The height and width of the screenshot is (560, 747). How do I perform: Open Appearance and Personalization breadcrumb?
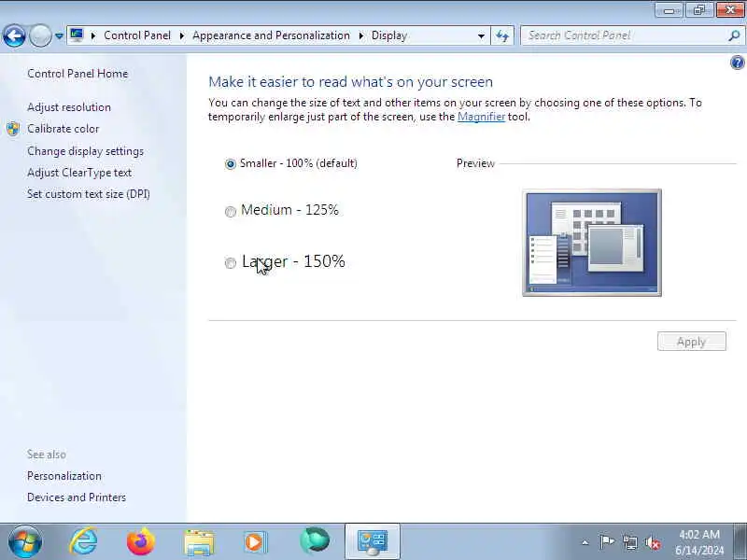tap(271, 35)
